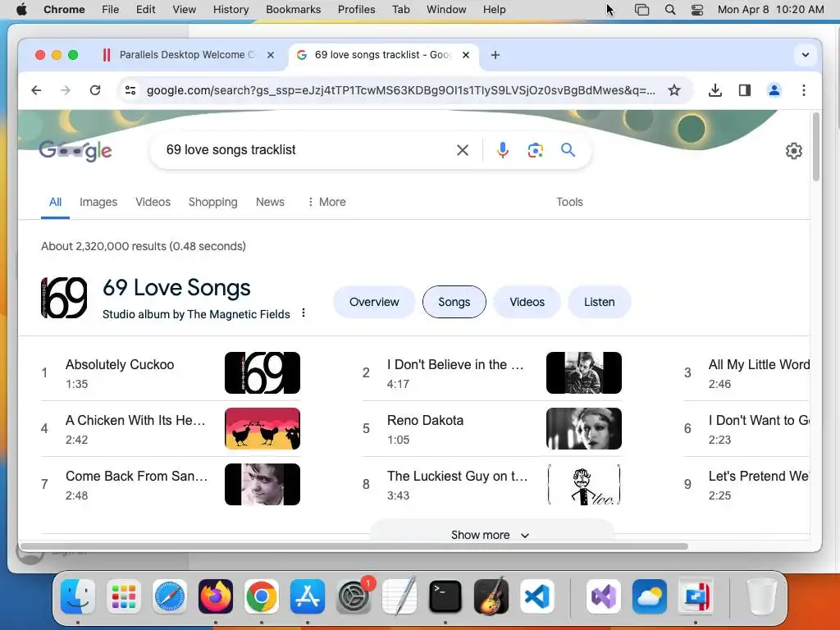The image size is (840, 630).
Task: Open Launchpad from the dock
Action: coord(124,596)
